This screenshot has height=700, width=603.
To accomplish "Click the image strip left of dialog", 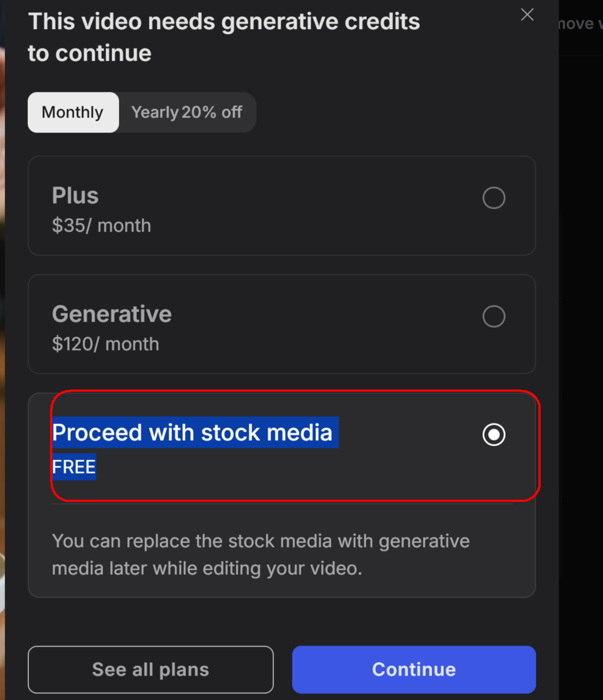I will [x=2, y=350].
